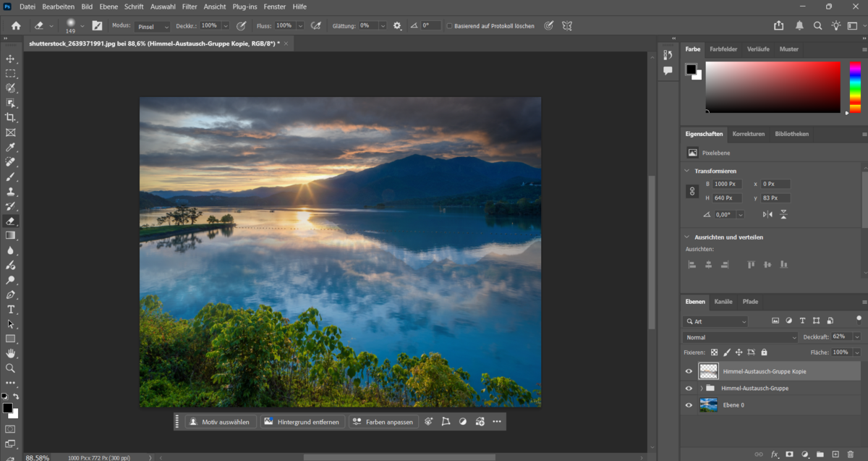Enable 'Basierend auf Protokoll löschen'
This screenshot has width=868, height=461.
[450, 25]
